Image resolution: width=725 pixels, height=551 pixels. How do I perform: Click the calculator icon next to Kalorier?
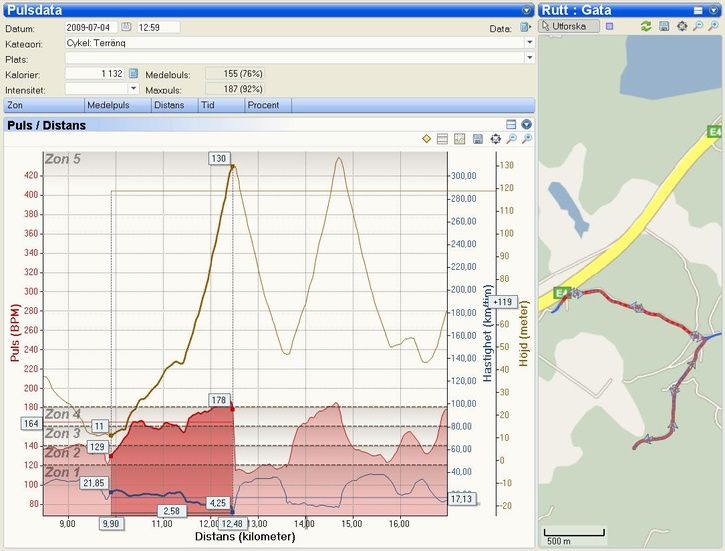(133, 74)
